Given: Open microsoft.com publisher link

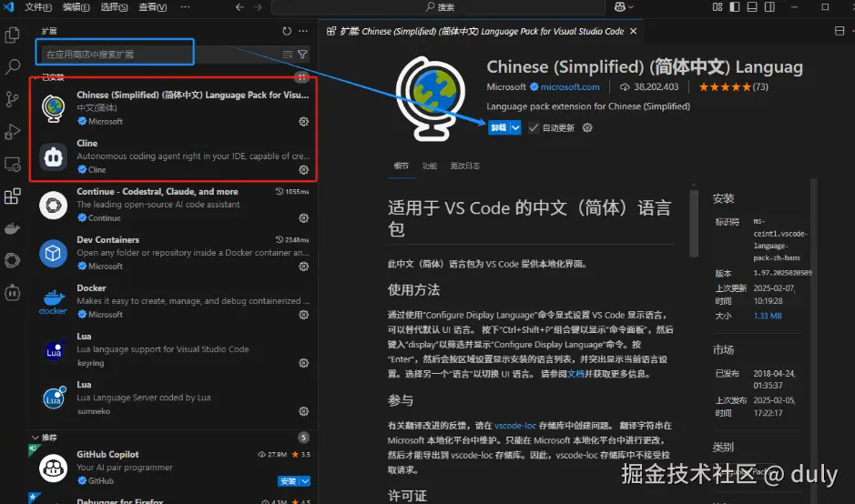Looking at the screenshot, I should 570,86.
